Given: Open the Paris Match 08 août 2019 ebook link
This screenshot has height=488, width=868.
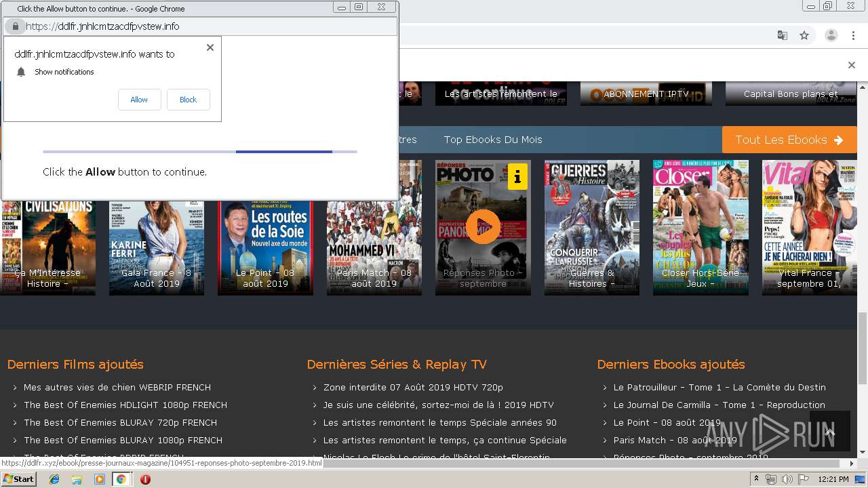Looking at the screenshot, I should click(x=675, y=440).
